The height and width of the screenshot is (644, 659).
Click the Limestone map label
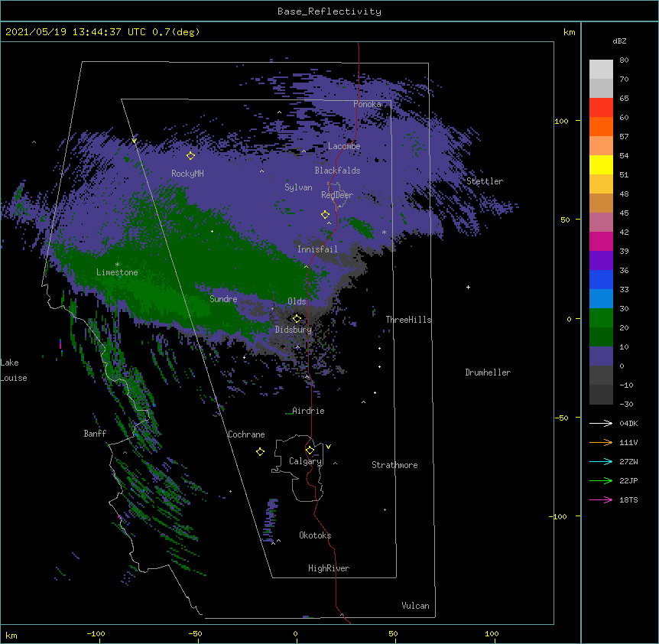pos(117,272)
